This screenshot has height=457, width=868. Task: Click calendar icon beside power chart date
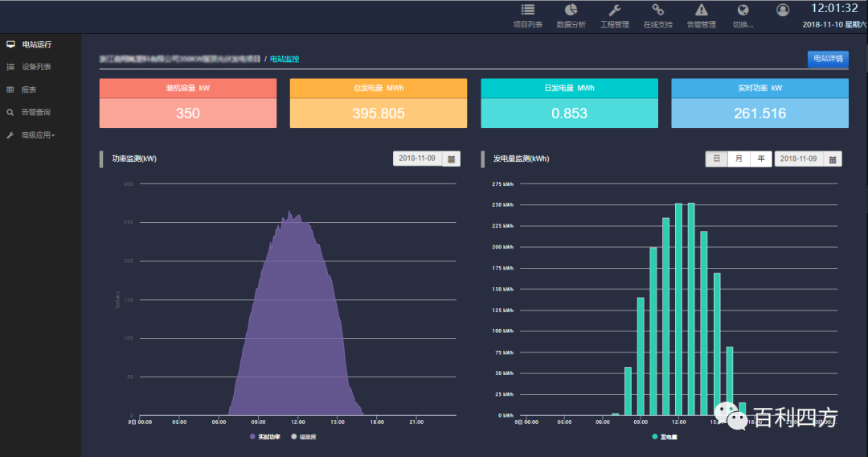tap(452, 159)
